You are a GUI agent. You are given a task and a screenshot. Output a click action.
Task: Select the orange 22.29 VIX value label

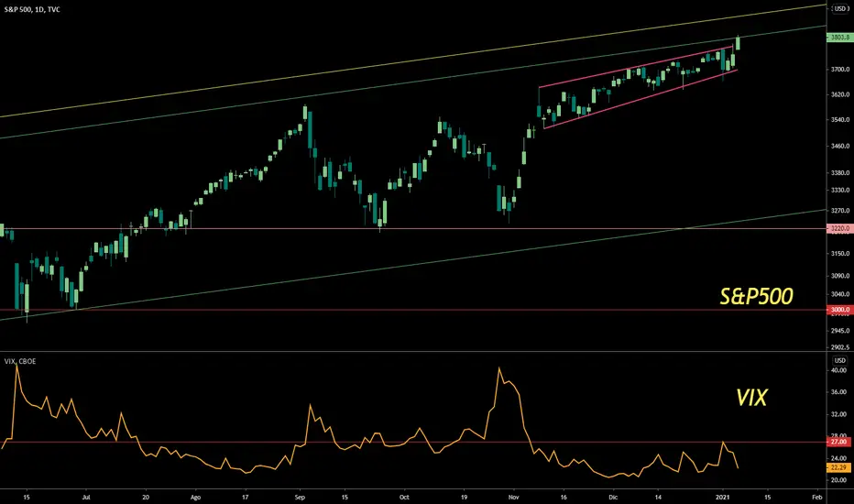coord(838,467)
